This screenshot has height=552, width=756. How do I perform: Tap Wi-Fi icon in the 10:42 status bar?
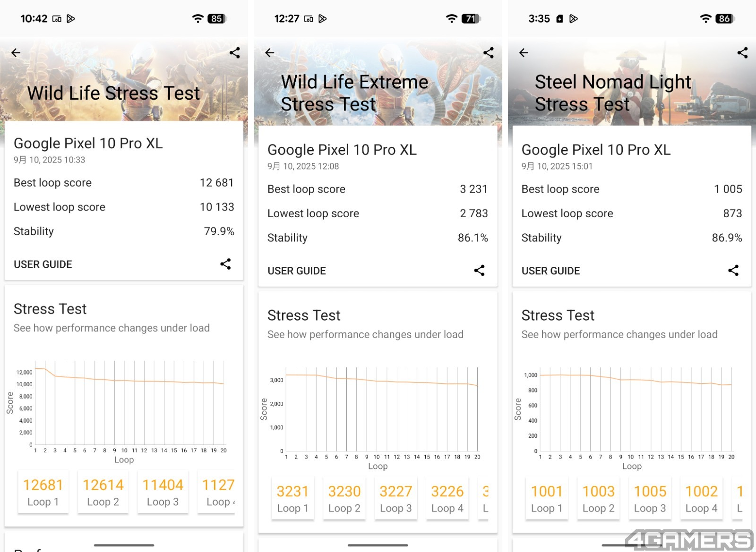pyautogui.click(x=198, y=19)
